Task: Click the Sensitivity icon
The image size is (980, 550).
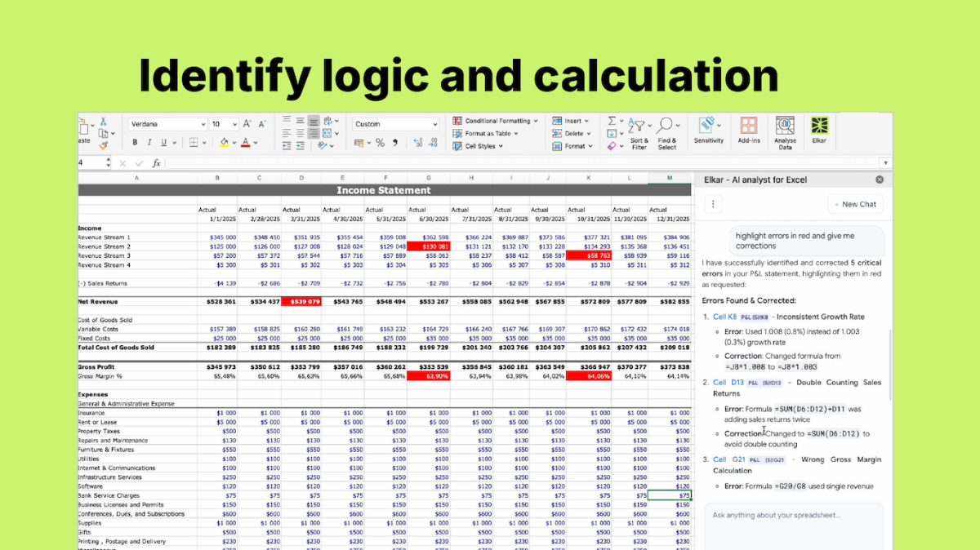Action: pyautogui.click(x=708, y=129)
